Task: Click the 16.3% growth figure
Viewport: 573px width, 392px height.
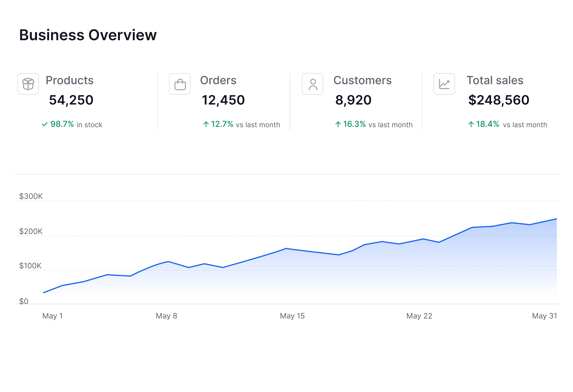Action: coord(354,124)
